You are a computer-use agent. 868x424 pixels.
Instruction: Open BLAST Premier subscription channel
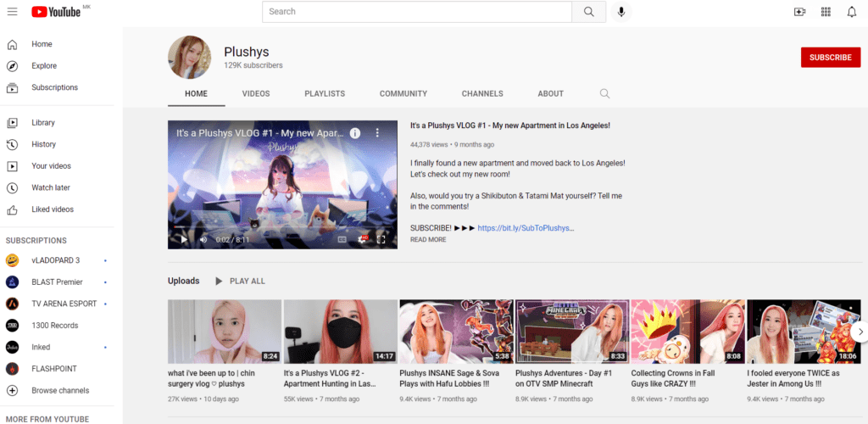pyautogui.click(x=57, y=282)
